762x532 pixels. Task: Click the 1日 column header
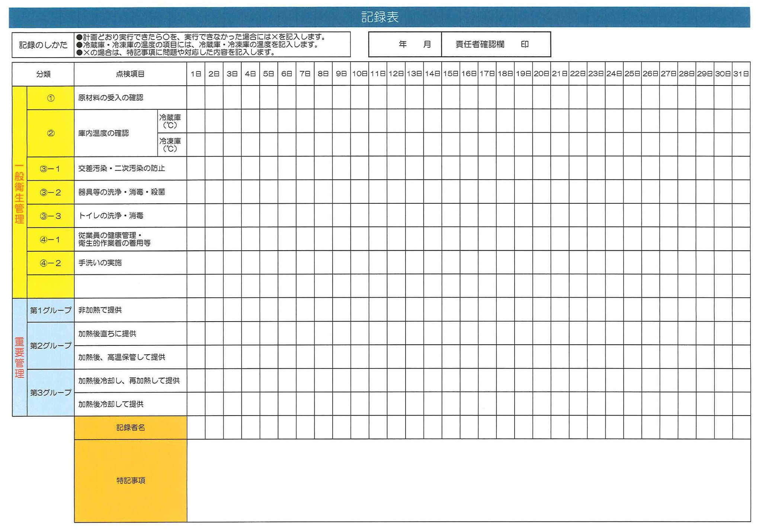pyautogui.click(x=196, y=74)
